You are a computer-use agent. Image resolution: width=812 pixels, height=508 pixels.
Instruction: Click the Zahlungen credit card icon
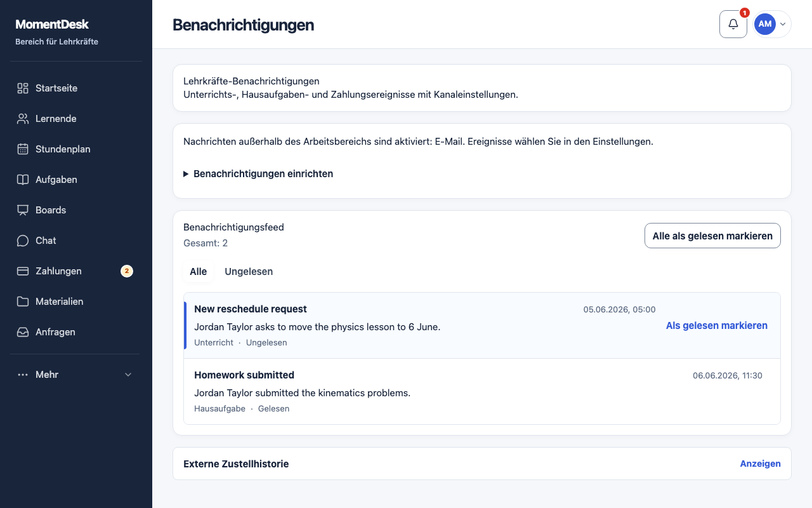(x=23, y=271)
